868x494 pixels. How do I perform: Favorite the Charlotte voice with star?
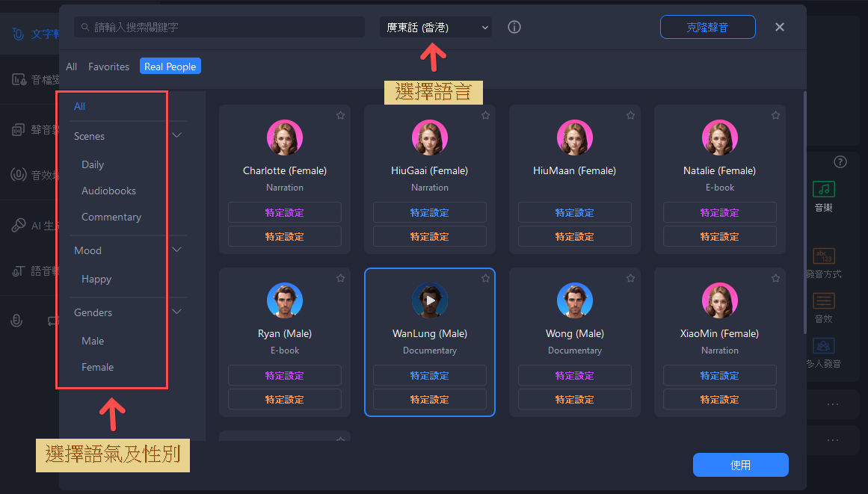(340, 116)
